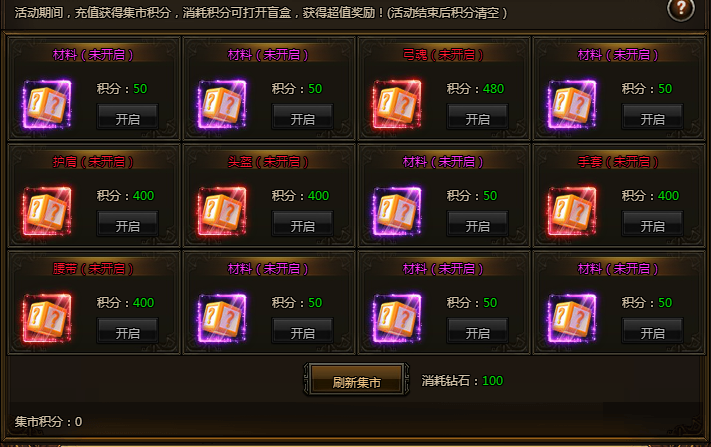Open the 头盔 blind box with 开启

point(302,224)
